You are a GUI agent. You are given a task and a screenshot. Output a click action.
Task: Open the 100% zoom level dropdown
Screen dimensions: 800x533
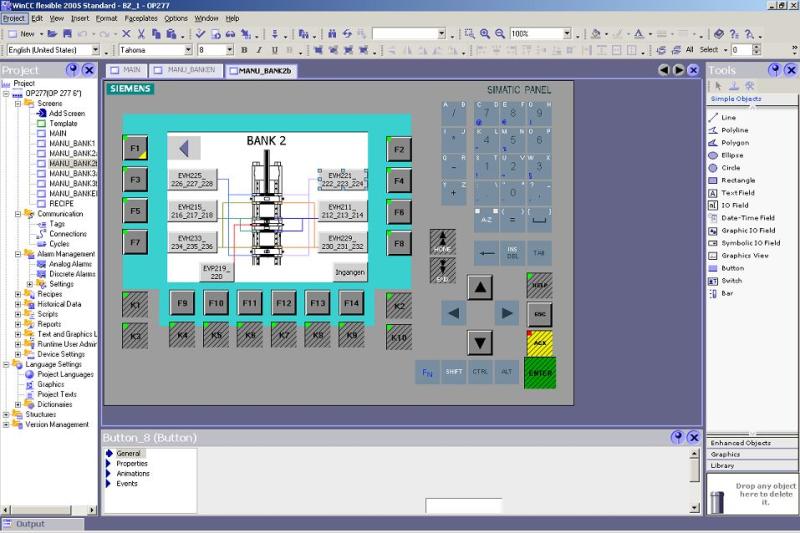567,34
